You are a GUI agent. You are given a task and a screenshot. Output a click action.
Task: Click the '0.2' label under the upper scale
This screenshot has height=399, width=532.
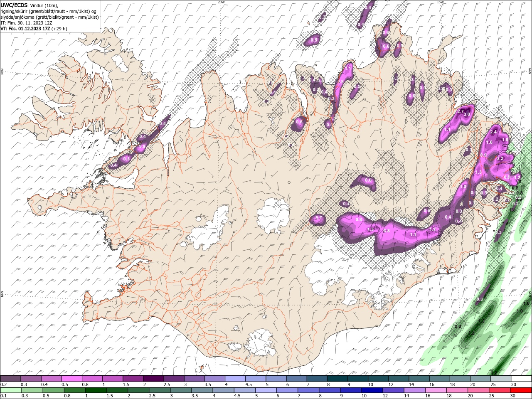point(3,384)
